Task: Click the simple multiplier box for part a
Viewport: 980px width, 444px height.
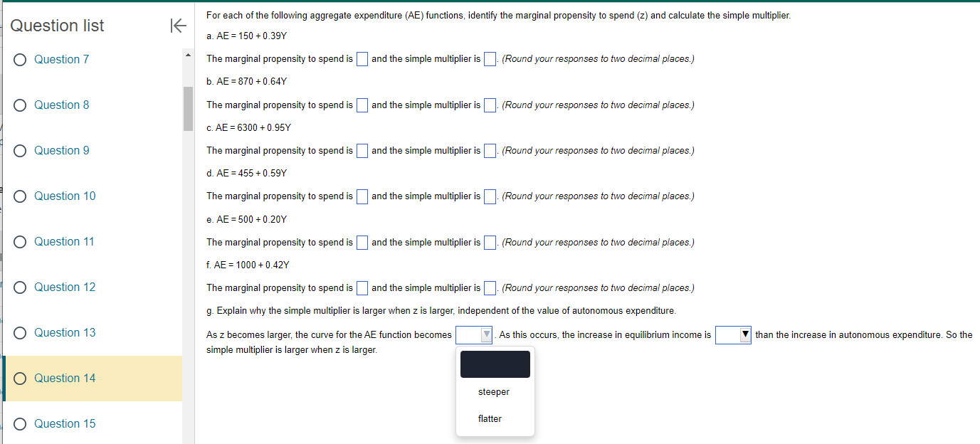Action: pyautogui.click(x=489, y=58)
